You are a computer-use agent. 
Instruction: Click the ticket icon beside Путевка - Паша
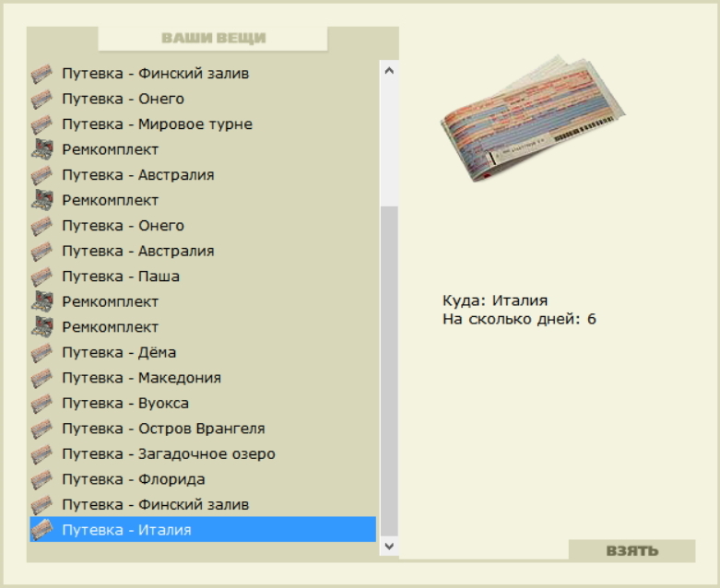pos(41,276)
